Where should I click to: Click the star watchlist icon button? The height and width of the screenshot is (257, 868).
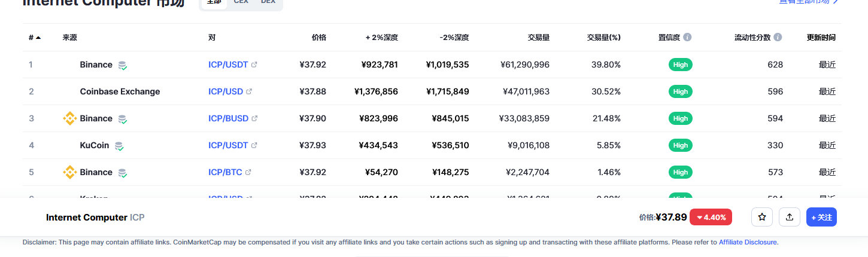pyautogui.click(x=762, y=217)
